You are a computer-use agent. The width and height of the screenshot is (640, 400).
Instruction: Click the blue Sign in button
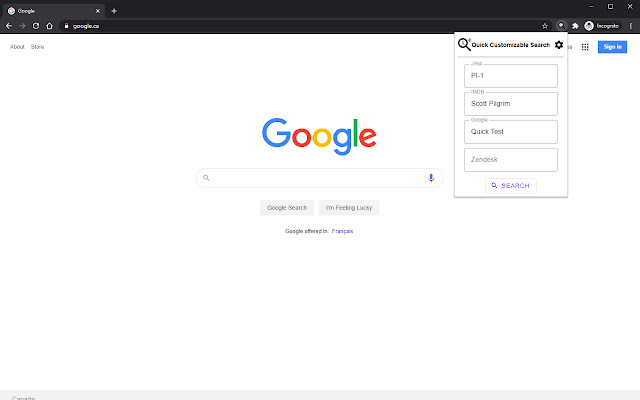click(612, 47)
